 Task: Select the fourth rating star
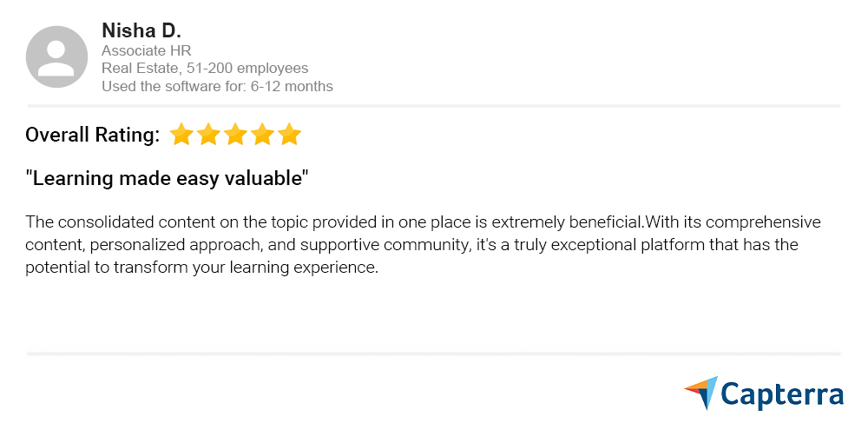point(262,135)
